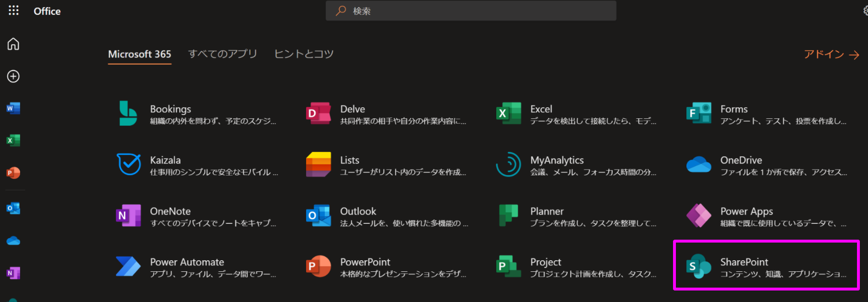The image size is (868, 302).
Task: Click the PowerPoint app icon in grid
Action: click(x=319, y=267)
